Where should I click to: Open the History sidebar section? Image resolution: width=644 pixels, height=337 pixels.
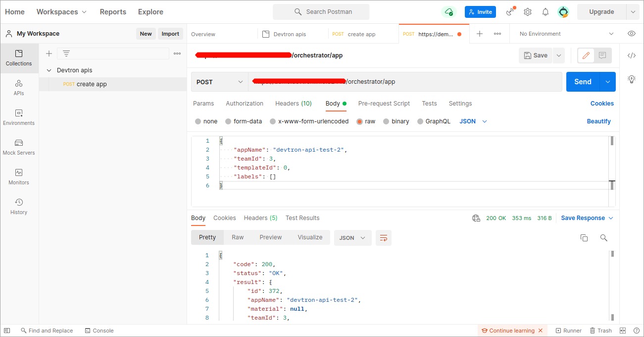pyautogui.click(x=19, y=207)
